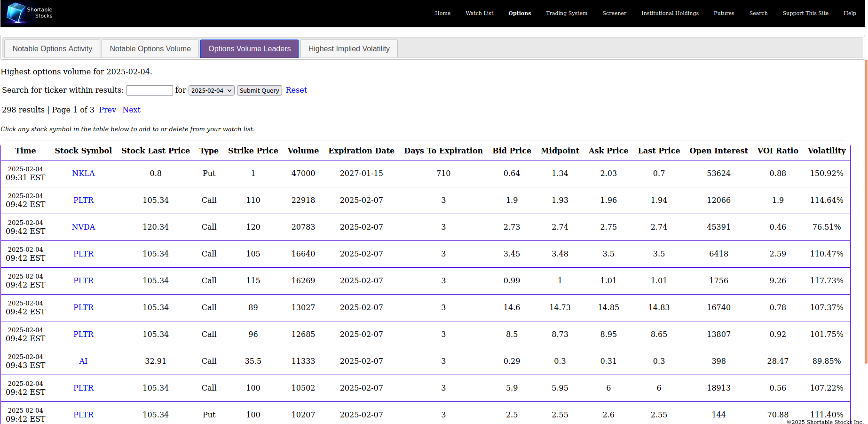
Task: Click the Bid Price column header
Action: 512,151
